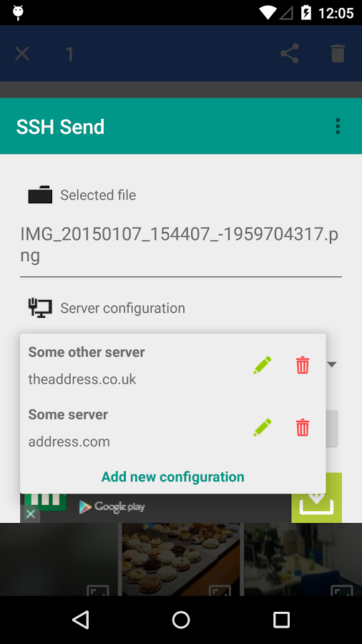The width and height of the screenshot is (362, 644).
Task: Open the Google Play advertisement
Action: pos(156,508)
